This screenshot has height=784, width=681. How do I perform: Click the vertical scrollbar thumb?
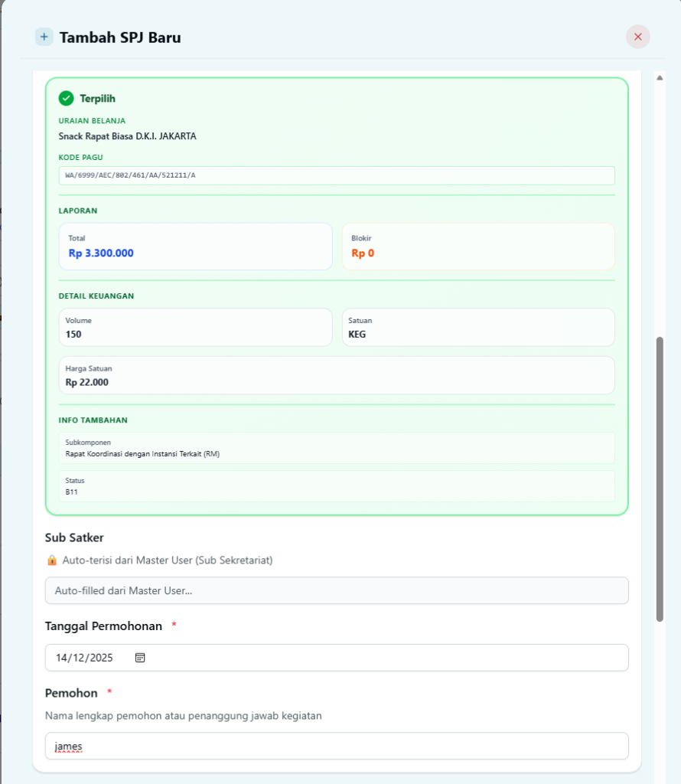click(x=660, y=479)
